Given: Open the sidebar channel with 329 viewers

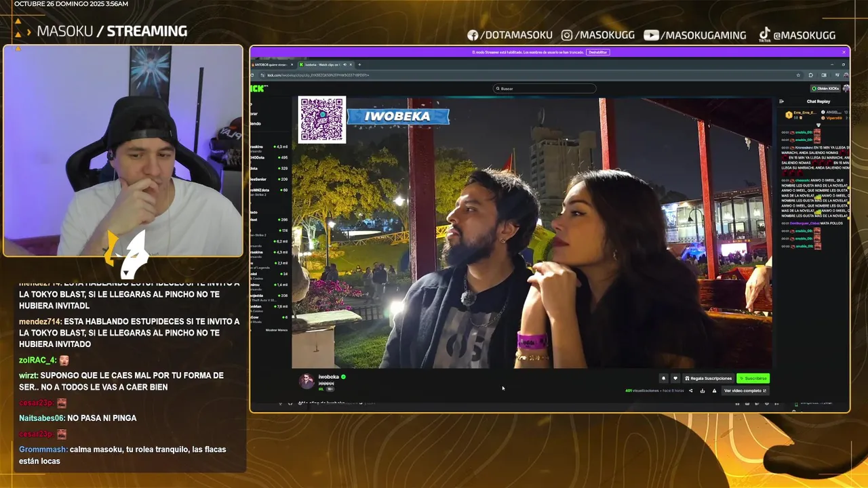Looking at the screenshot, I should [x=270, y=168].
